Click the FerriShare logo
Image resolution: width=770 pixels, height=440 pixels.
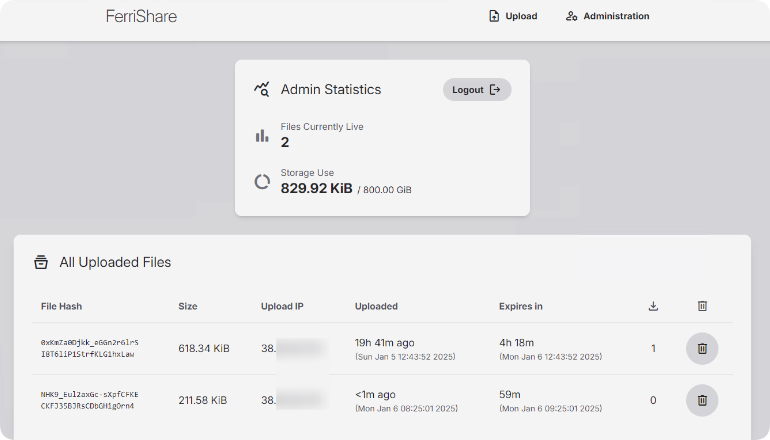coord(141,16)
